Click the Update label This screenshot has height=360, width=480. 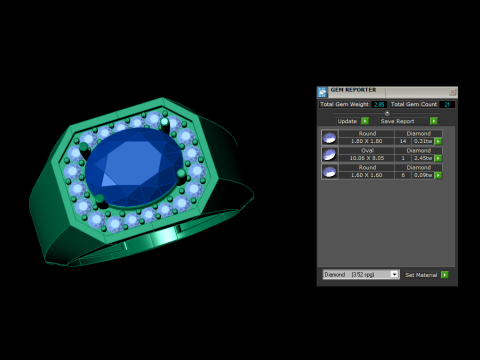347,121
